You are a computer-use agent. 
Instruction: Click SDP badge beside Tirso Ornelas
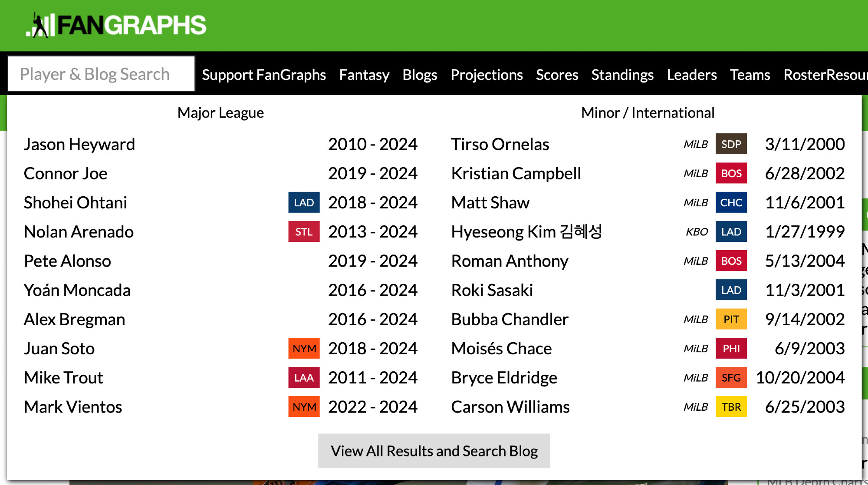[731, 144]
